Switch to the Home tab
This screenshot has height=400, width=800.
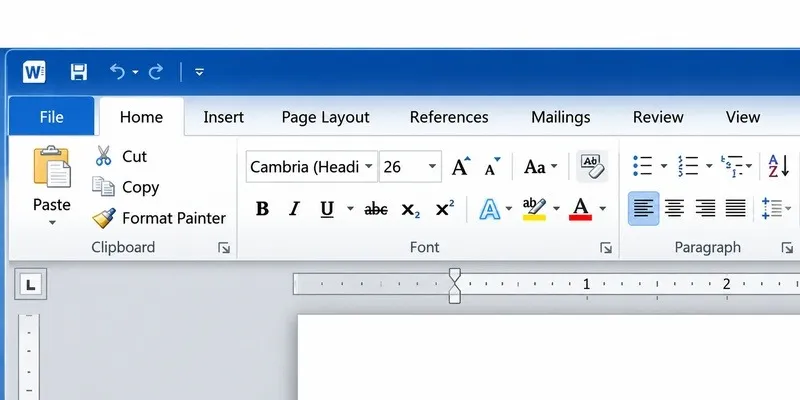(141, 117)
